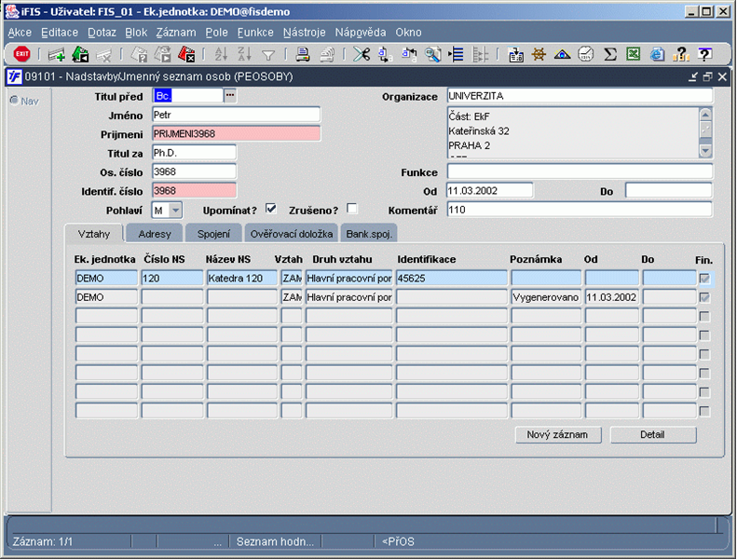Image resolution: width=737 pixels, height=560 pixels.
Task: Click the enter query icon with question mark
Action: point(140,55)
